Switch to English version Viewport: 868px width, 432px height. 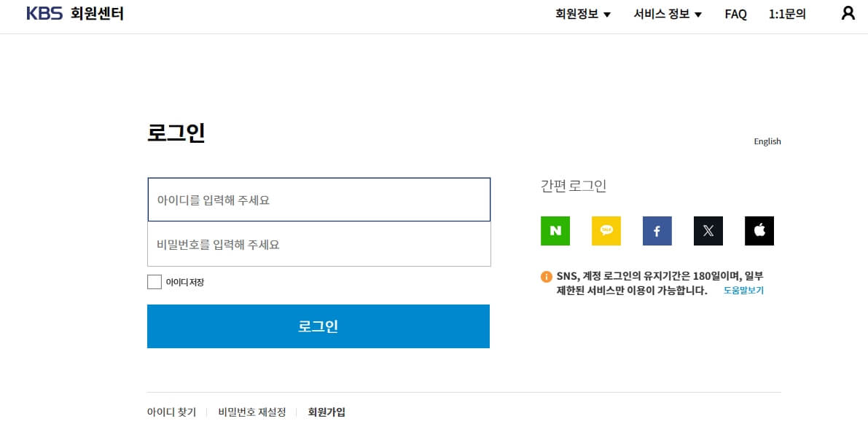point(767,141)
